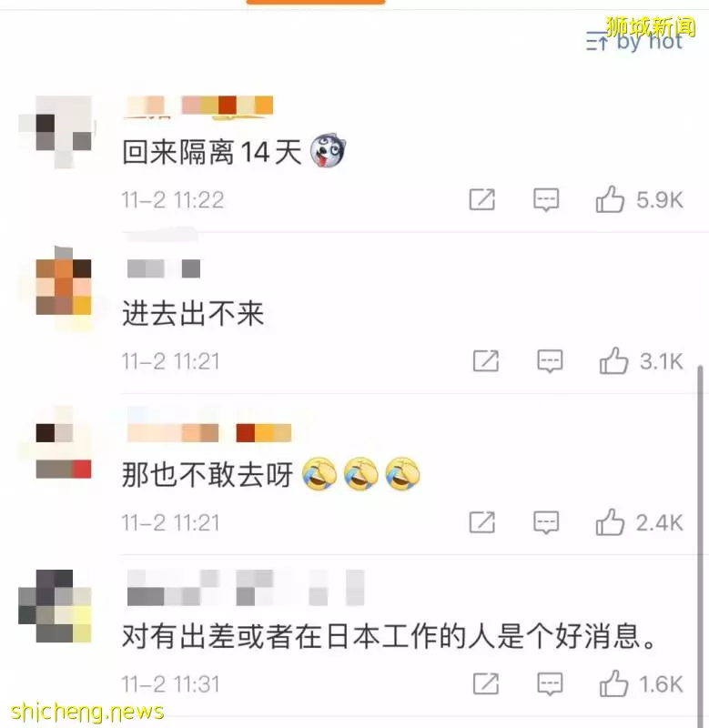Screen dimensions: 709x728
Task: Reply to the 那也不敢去呀 comment
Action: pyautogui.click(x=545, y=522)
